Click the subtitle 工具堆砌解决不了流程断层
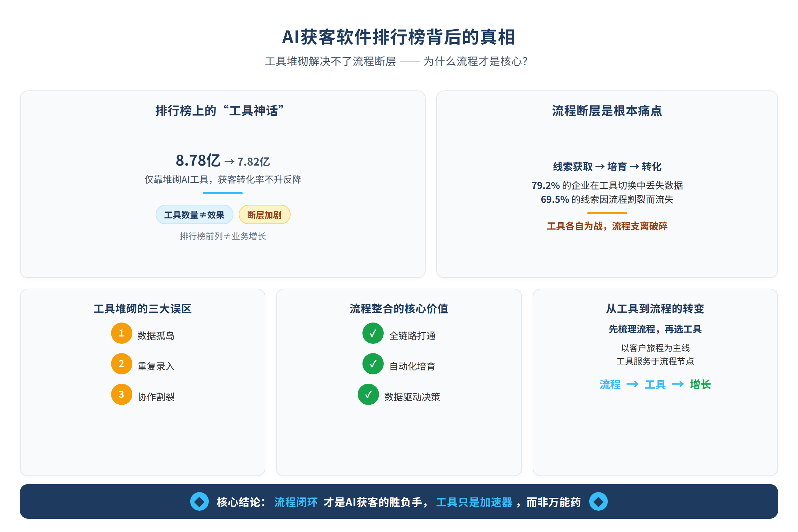This screenshot has width=798, height=532. coord(331,62)
